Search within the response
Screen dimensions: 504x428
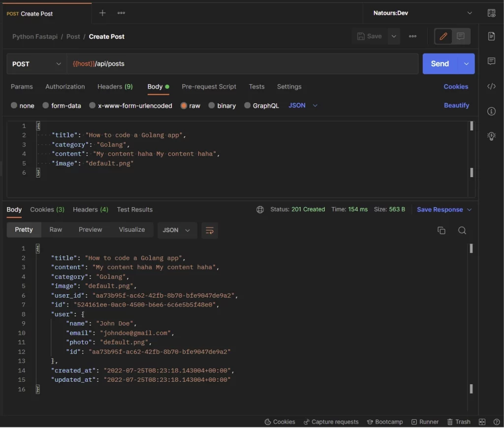coord(462,230)
